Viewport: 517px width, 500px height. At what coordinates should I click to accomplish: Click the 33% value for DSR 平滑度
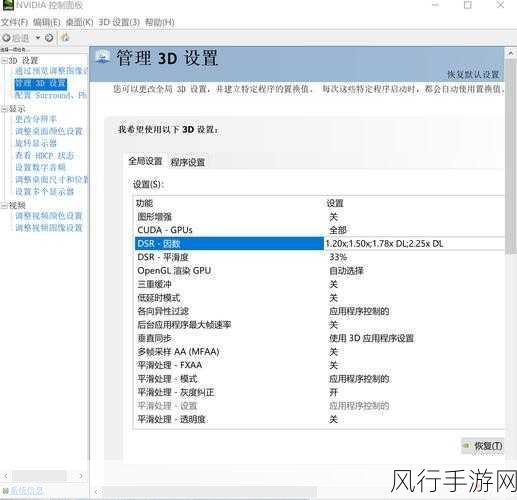338,257
